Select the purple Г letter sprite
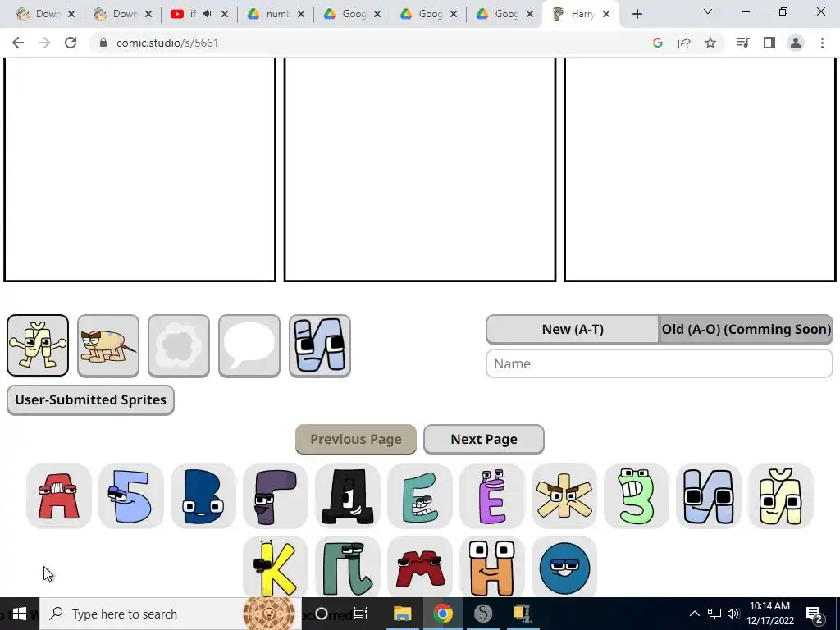The width and height of the screenshot is (840, 630). tap(276, 496)
